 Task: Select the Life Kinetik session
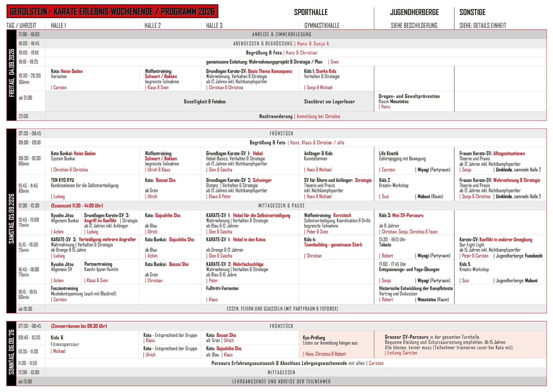click(389, 154)
